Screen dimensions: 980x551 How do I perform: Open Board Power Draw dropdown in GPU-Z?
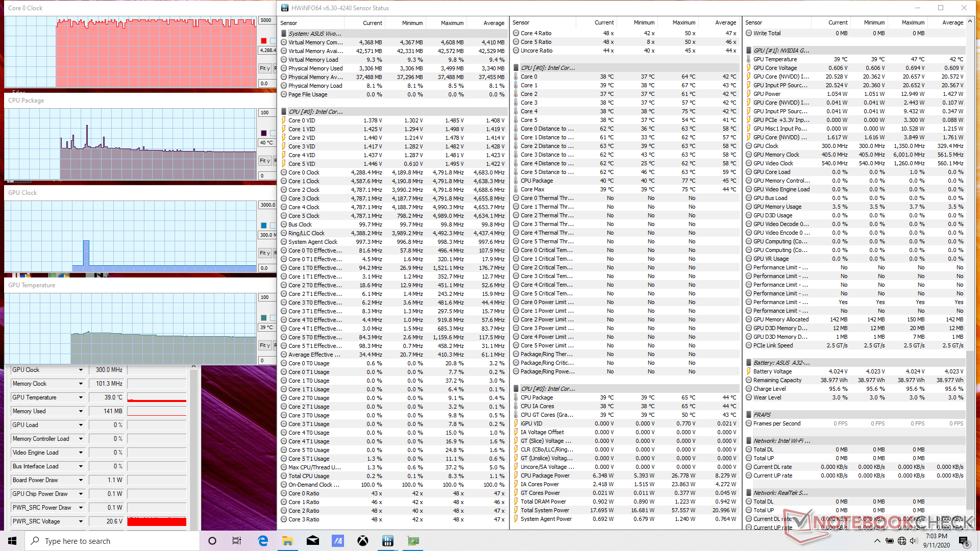click(x=81, y=480)
